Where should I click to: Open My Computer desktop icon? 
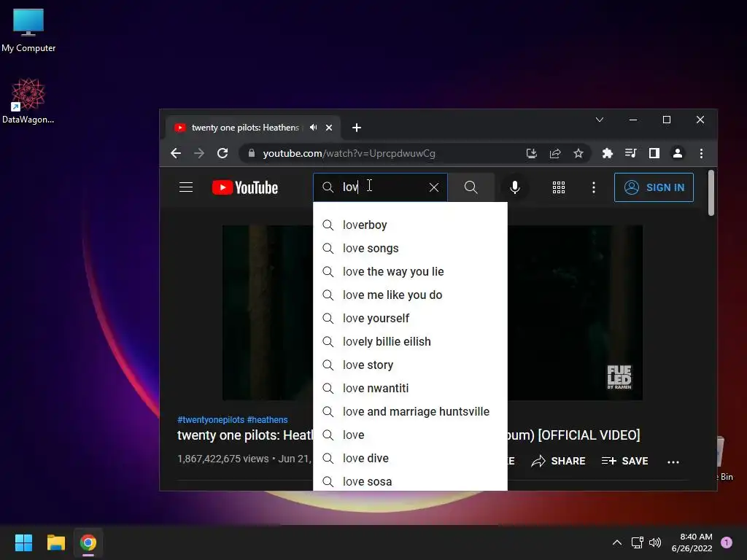(x=28, y=31)
